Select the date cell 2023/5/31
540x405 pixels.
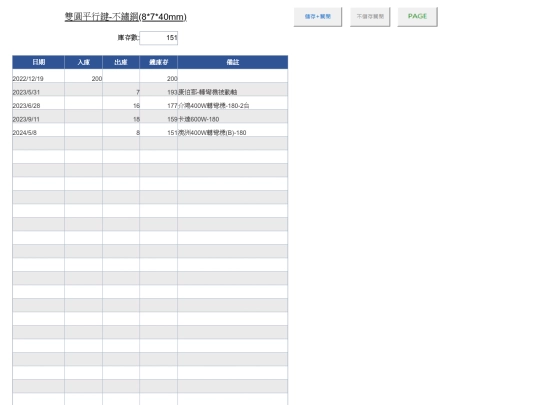tap(38, 90)
